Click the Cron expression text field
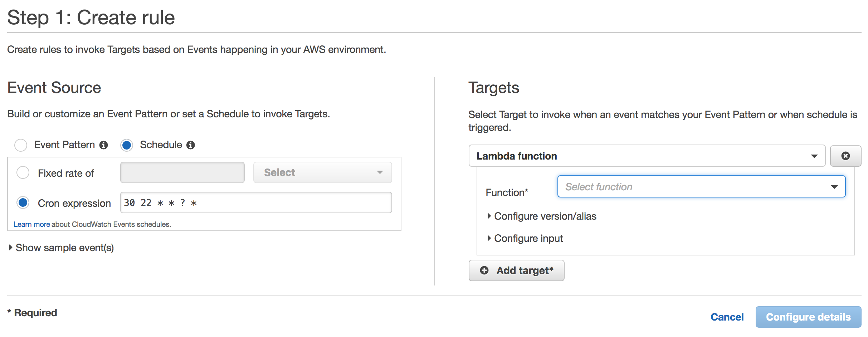 [x=256, y=203]
